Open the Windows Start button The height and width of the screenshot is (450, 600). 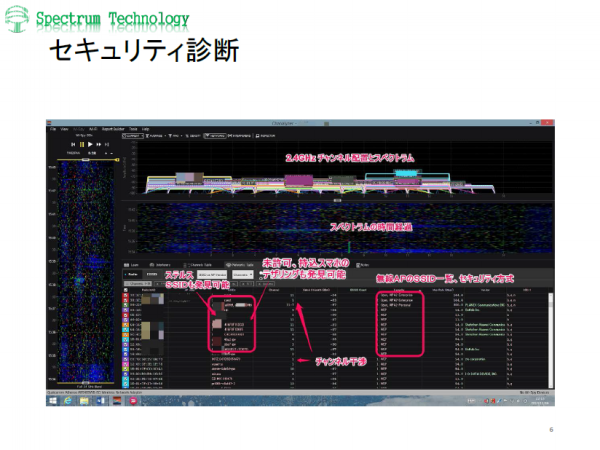click(53, 401)
